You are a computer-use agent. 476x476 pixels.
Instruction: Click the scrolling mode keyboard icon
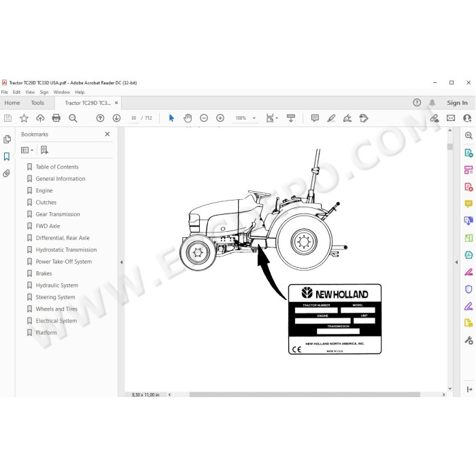[291, 118]
